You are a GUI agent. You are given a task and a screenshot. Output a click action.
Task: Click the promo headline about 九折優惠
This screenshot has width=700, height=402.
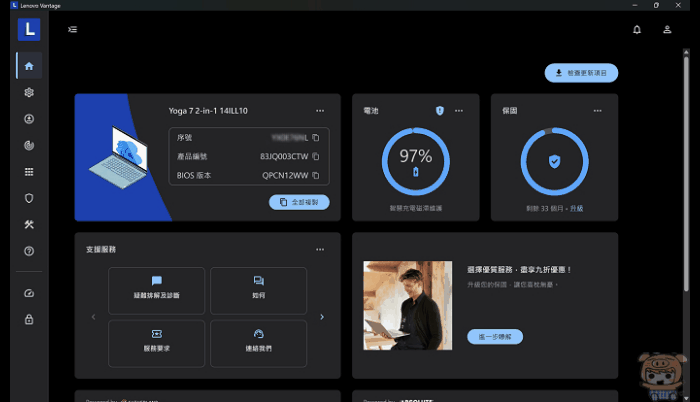point(519,270)
